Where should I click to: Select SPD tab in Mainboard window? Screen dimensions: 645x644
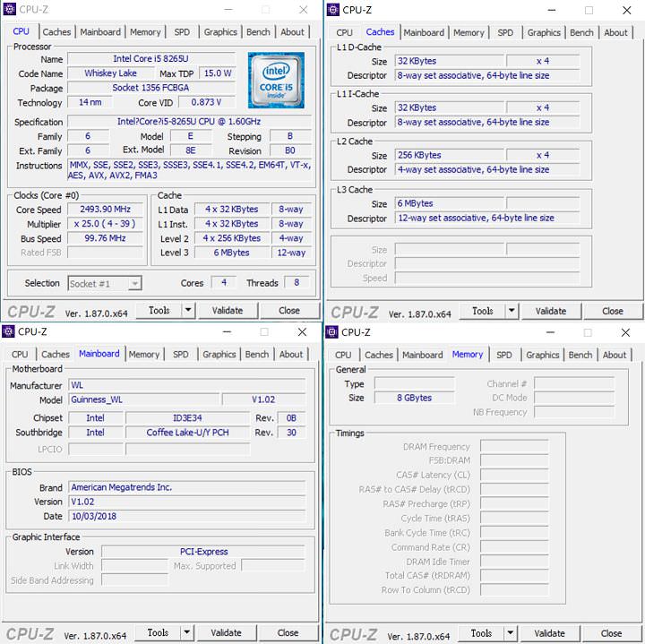pyautogui.click(x=181, y=354)
